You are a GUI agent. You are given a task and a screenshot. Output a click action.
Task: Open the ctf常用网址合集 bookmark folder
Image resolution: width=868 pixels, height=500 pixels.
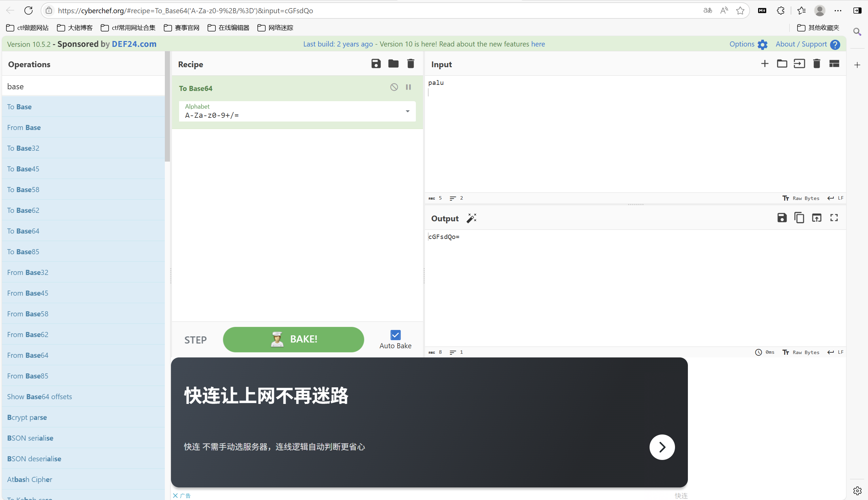tap(128, 28)
